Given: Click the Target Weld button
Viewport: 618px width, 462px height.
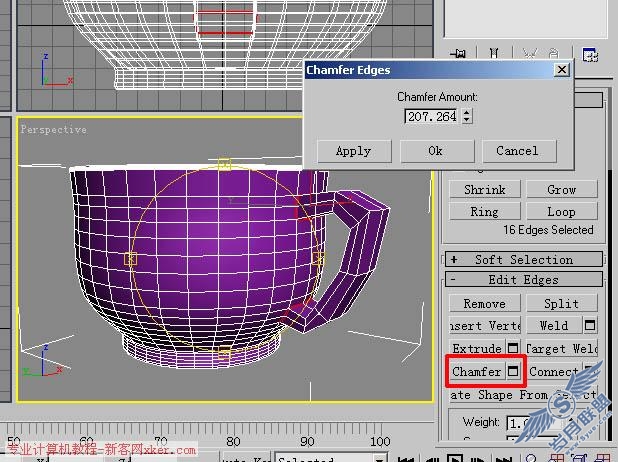Looking at the screenshot, I should coord(562,348).
